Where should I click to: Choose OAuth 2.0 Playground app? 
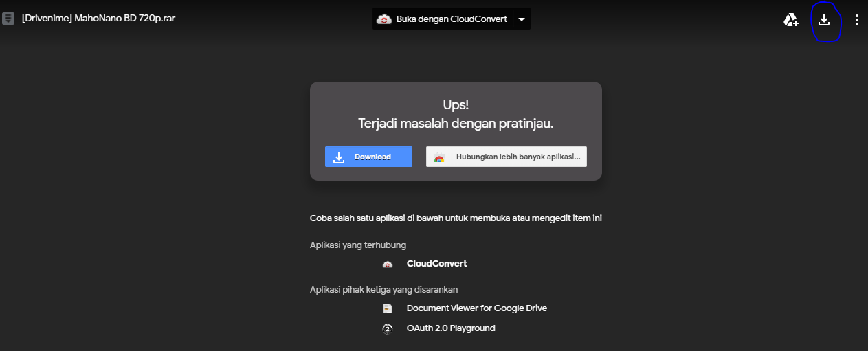(451, 328)
